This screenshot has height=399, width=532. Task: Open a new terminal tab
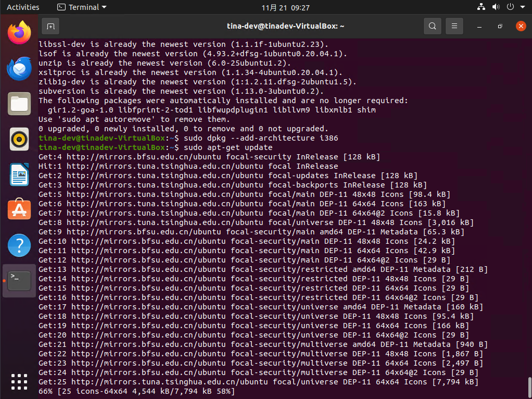pyautogui.click(x=50, y=26)
